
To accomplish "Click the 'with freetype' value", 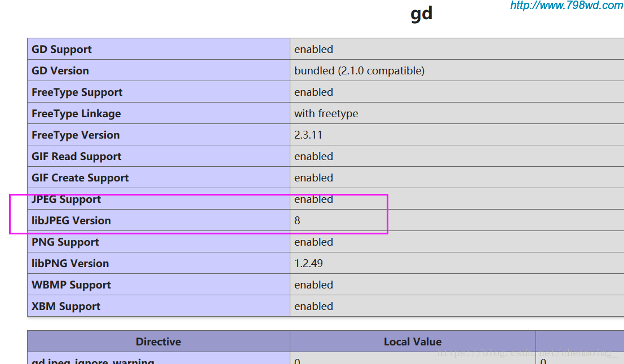I will coord(326,114).
